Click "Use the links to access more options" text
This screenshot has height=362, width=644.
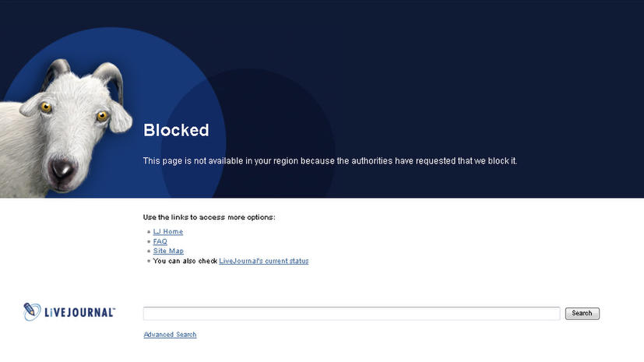click(x=209, y=217)
